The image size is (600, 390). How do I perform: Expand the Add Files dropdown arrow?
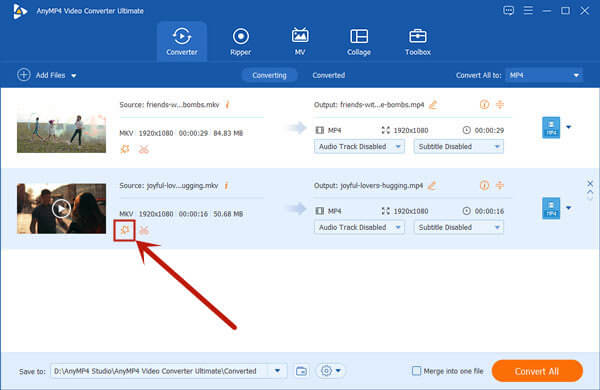tap(74, 76)
